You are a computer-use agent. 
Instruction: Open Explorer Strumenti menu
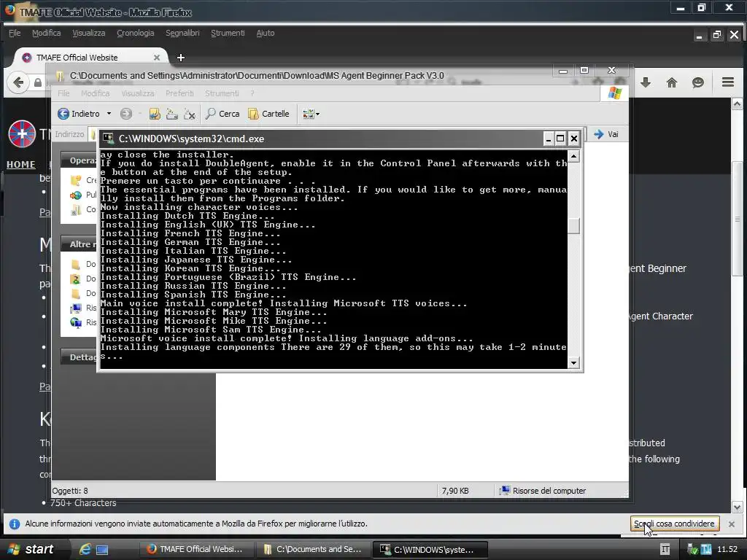(x=222, y=93)
